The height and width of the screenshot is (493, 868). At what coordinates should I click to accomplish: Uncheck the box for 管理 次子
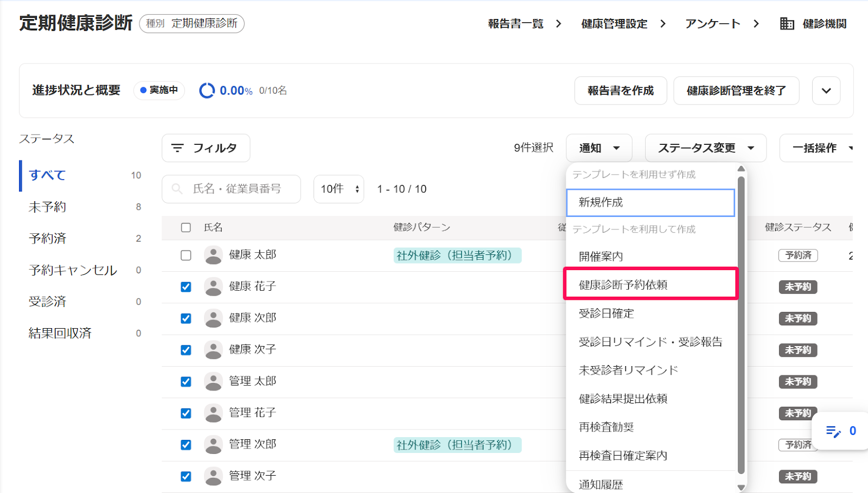click(186, 477)
